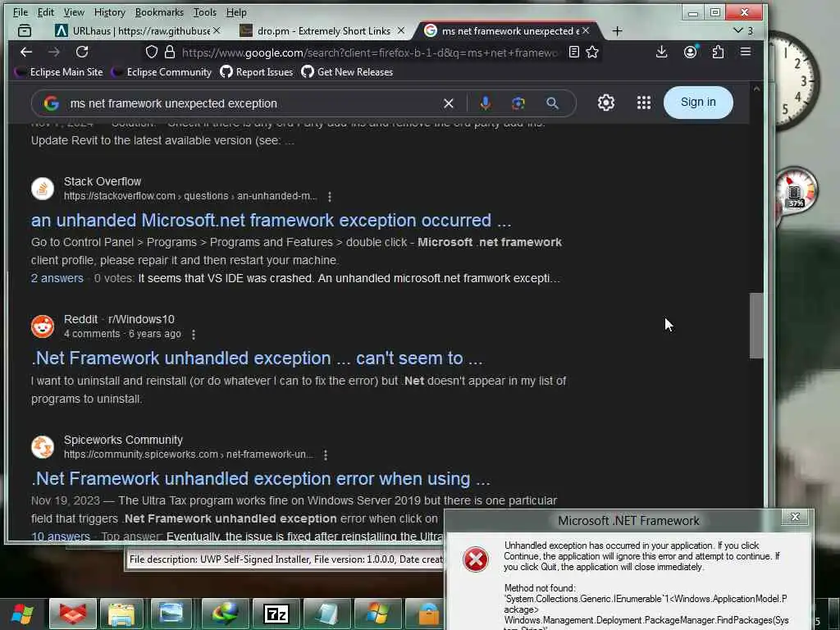Bookmark this page with the star icon

[592, 52]
